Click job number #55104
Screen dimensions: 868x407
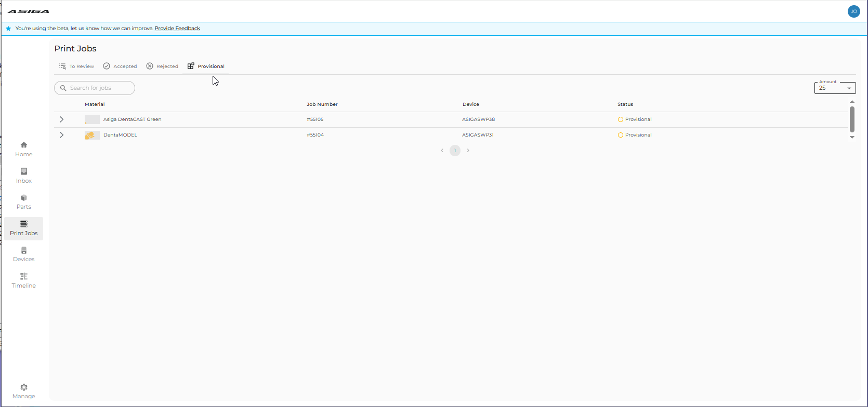[x=315, y=135]
